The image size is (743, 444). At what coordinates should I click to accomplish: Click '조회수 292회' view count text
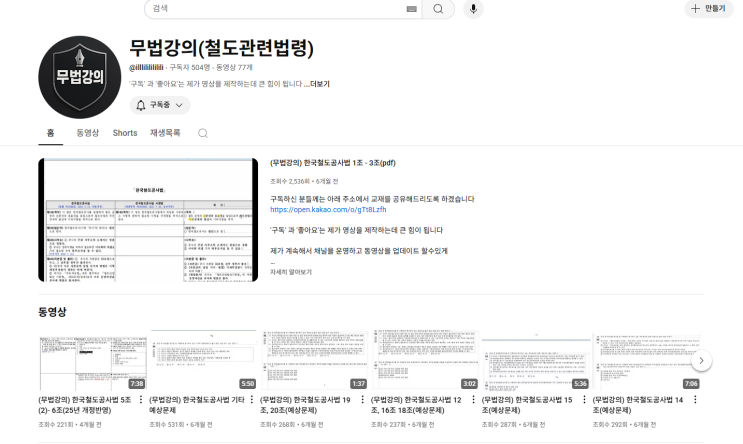[610, 425]
